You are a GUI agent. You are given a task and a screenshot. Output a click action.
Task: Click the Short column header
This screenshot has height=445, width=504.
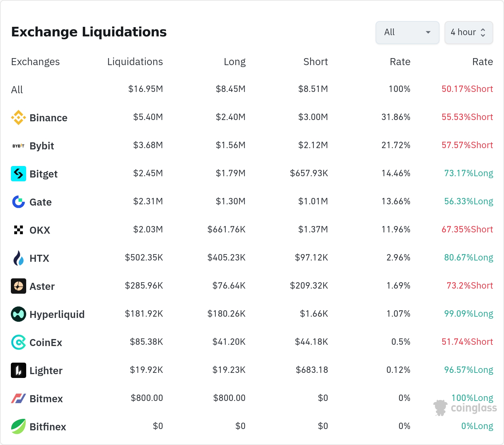(x=316, y=62)
